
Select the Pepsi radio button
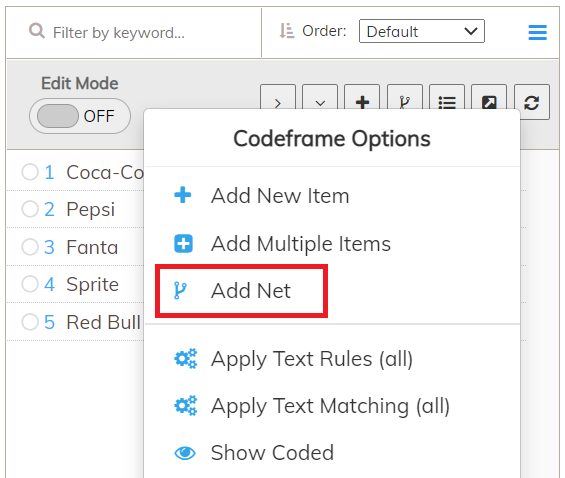30,209
